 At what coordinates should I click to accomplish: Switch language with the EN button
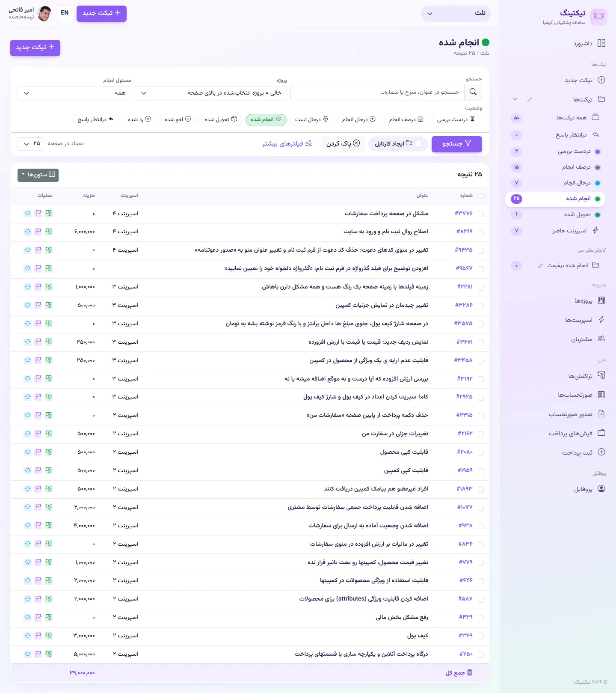point(65,13)
